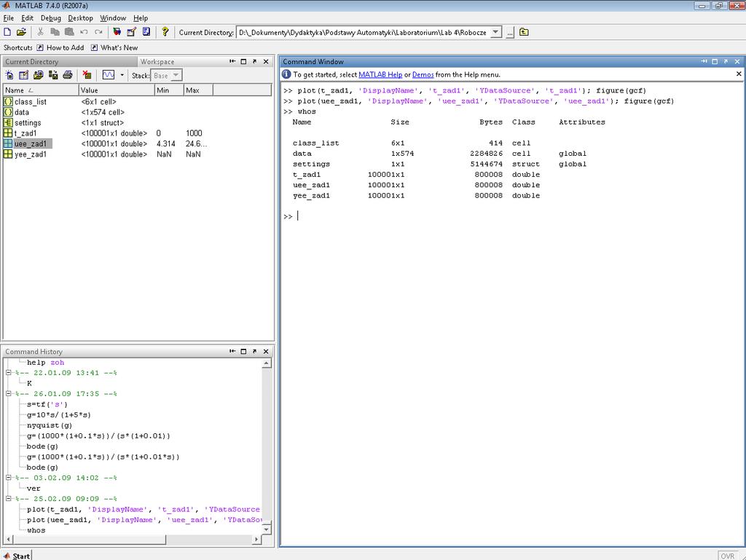The image size is (746, 560).
Task: Select the ver command in history
Action: point(34,488)
